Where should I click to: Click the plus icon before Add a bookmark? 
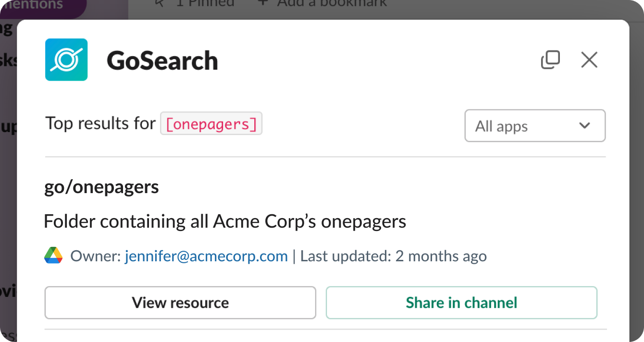(x=262, y=3)
